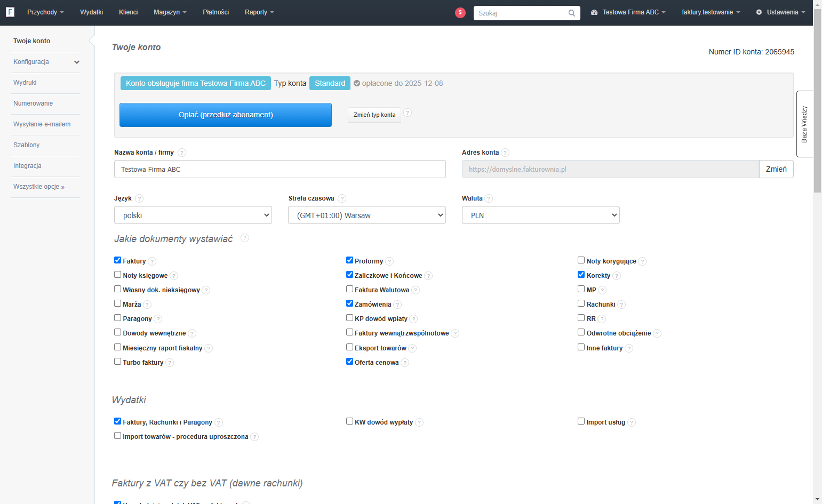Click the dashboard icon beside Testowa Firma ABC
The image size is (822, 504).
(x=594, y=12)
